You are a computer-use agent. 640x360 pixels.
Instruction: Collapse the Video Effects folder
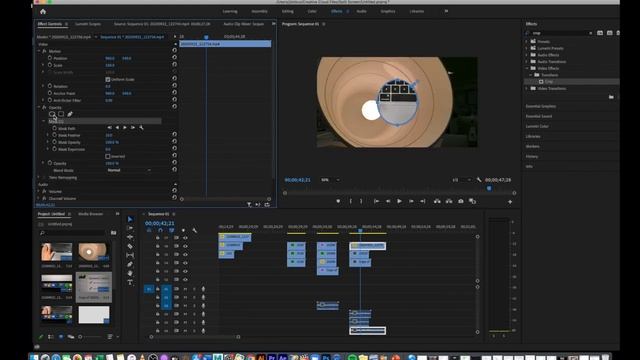point(527,68)
